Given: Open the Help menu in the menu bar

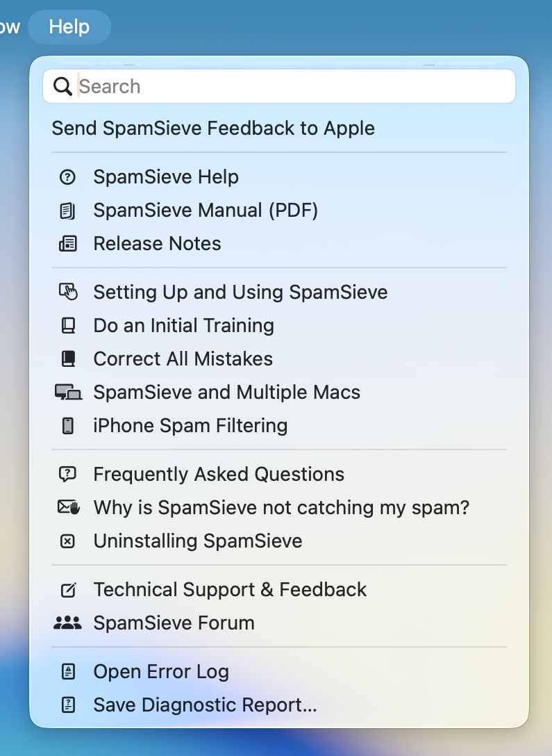Looking at the screenshot, I should pos(69,26).
